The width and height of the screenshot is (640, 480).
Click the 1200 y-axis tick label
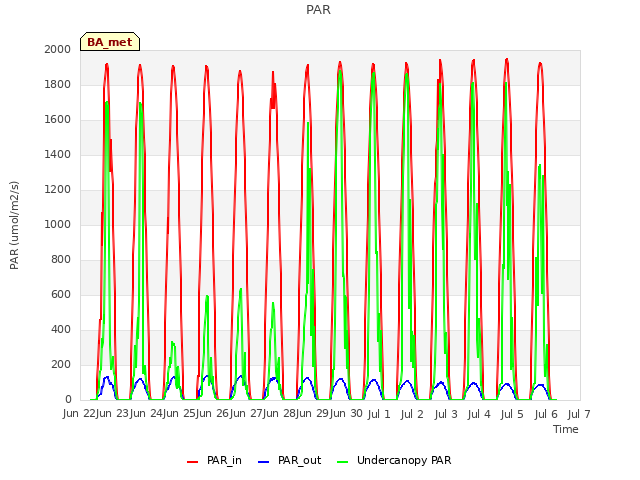(58, 190)
